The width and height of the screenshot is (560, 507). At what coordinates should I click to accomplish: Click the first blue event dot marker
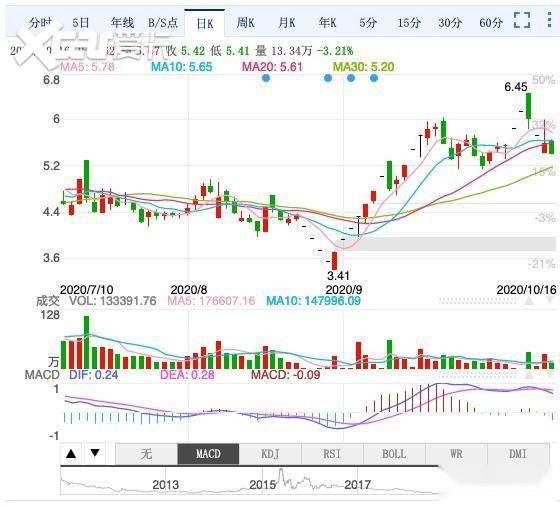[266, 78]
